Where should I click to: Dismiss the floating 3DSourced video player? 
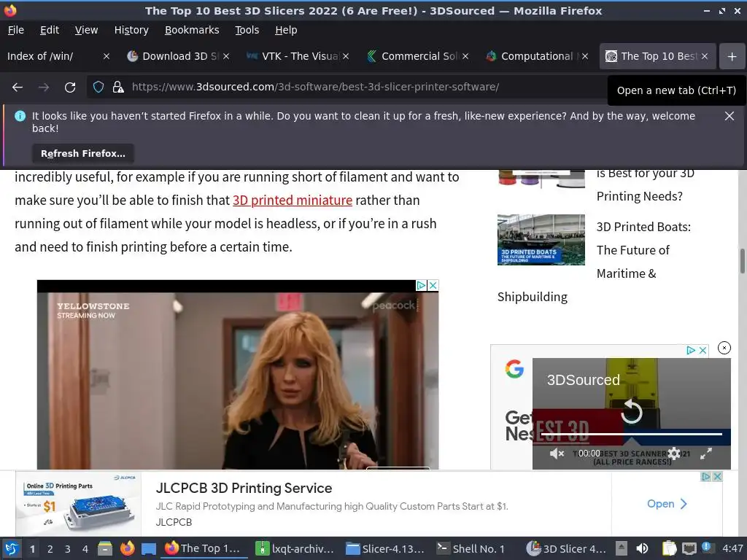(724, 348)
